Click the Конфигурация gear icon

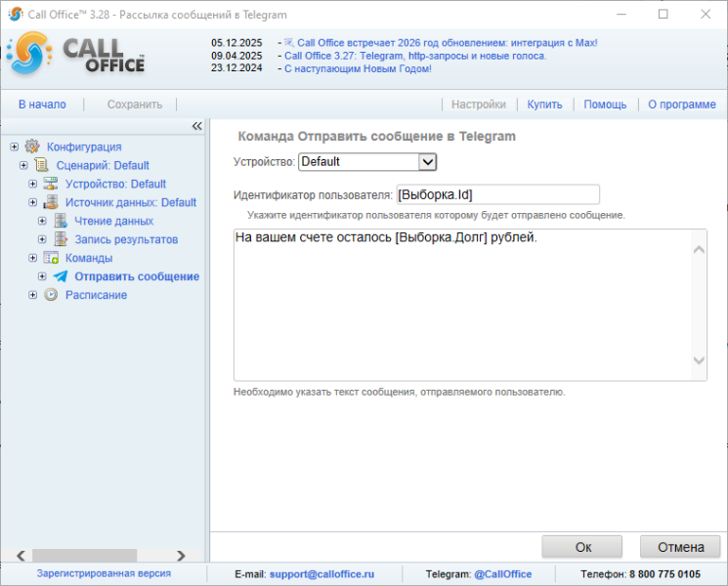pyautogui.click(x=32, y=146)
